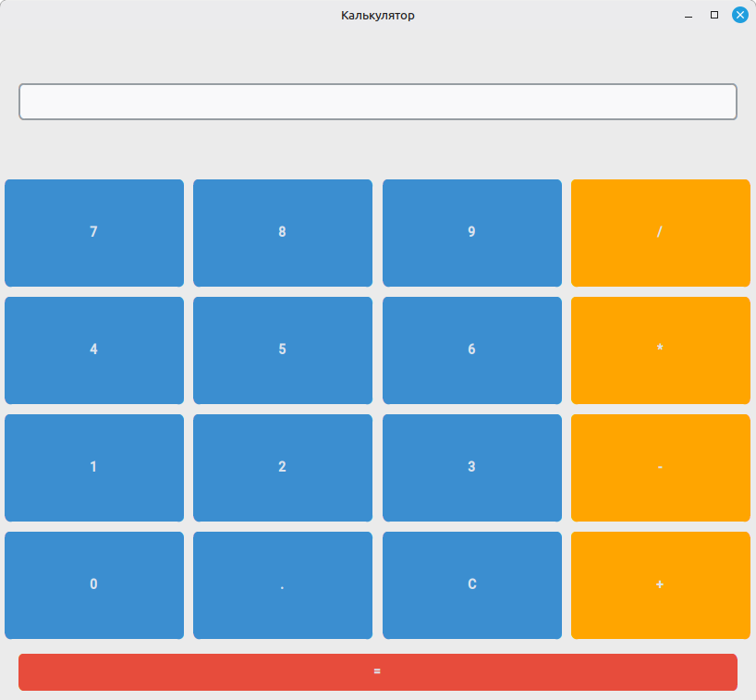Click the number 6 button

(472, 350)
